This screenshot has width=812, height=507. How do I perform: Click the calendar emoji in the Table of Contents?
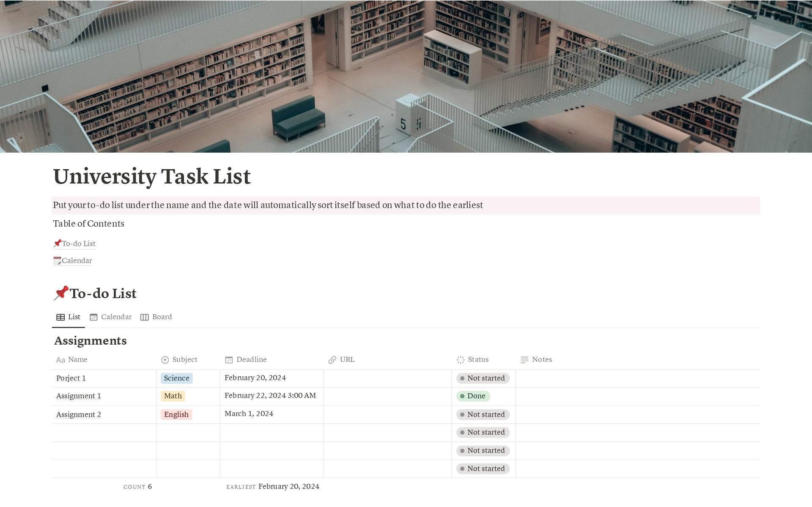[x=57, y=260]
